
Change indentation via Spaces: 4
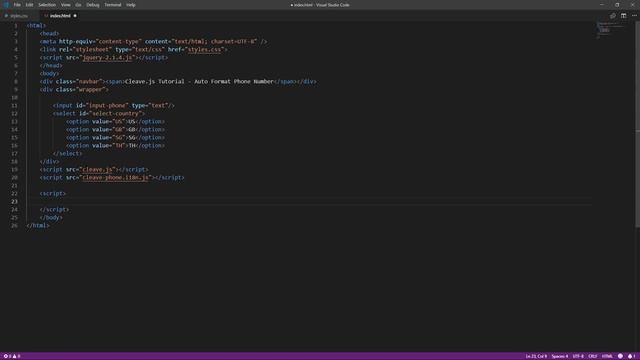click(560, 356)
